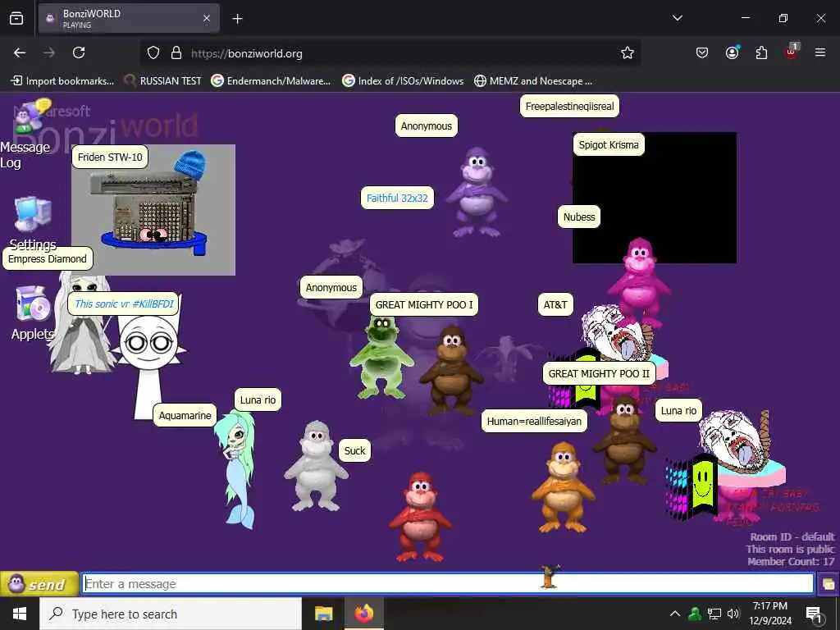Open the Applets desktop icon
Screen dimensions: 840x630
[x=33, y=305]
